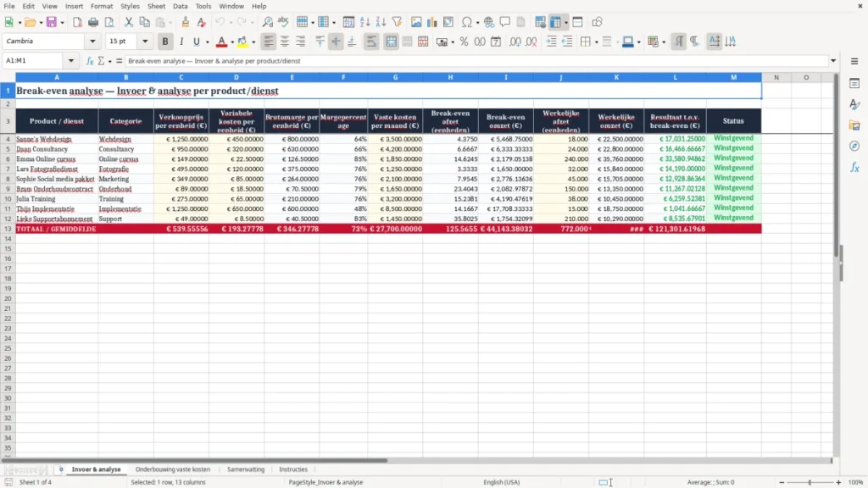
Task: Toggle Align Left
Action: [x=269, y=42]
